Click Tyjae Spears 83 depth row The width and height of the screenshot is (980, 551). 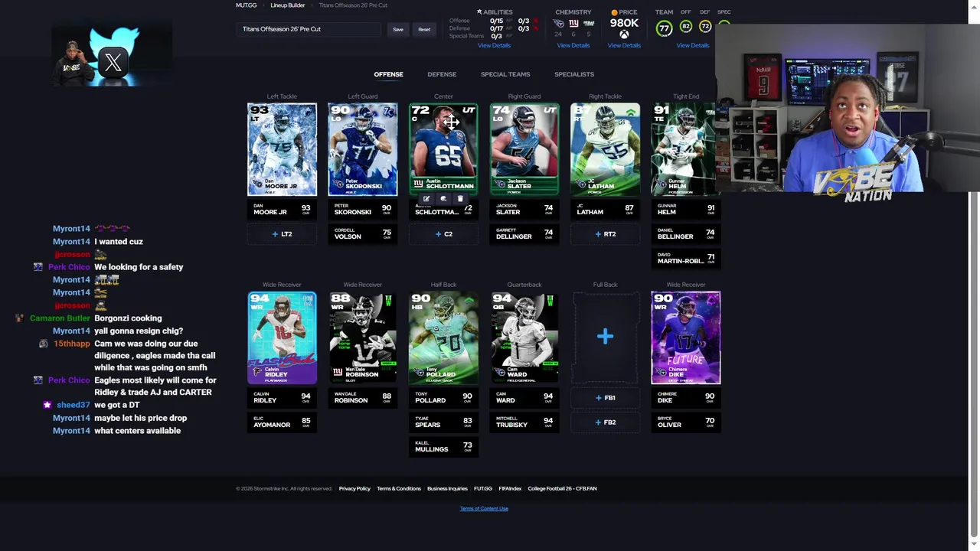point(443,422)
